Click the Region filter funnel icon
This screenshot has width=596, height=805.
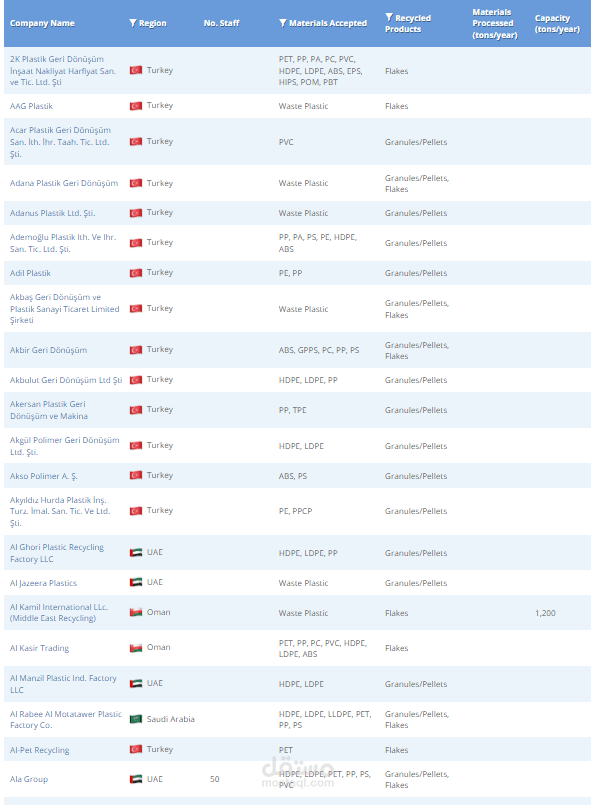[133, 23]
